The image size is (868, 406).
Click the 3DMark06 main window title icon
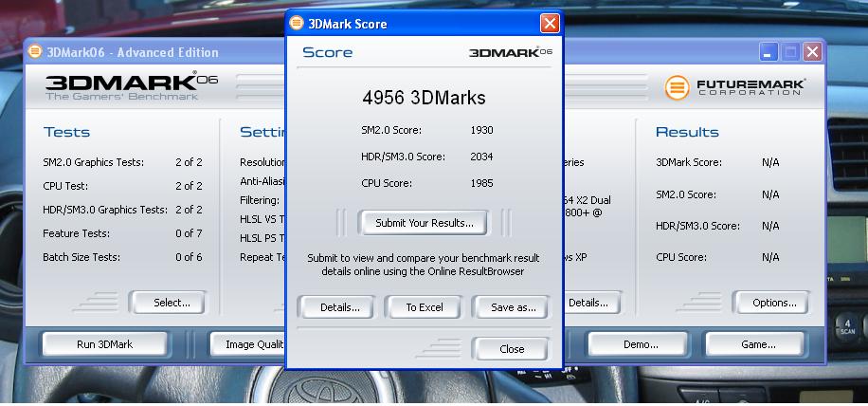[x=35, y=51]
